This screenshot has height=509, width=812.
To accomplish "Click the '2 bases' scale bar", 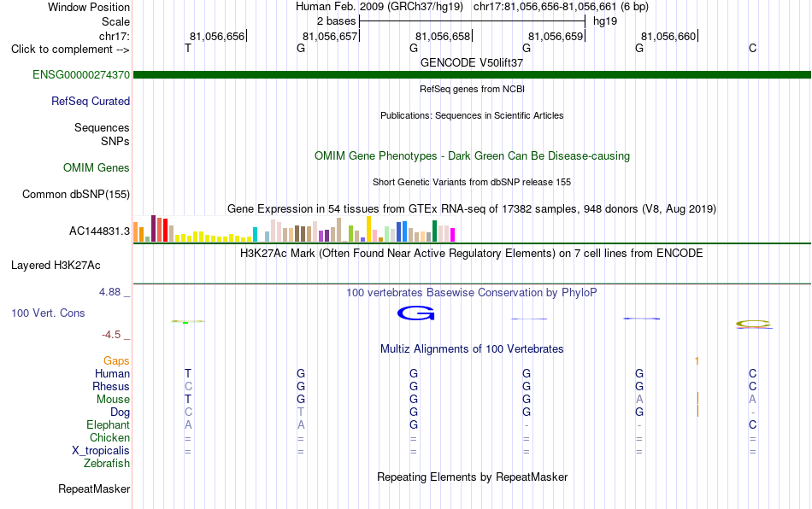I will [472, 21].
